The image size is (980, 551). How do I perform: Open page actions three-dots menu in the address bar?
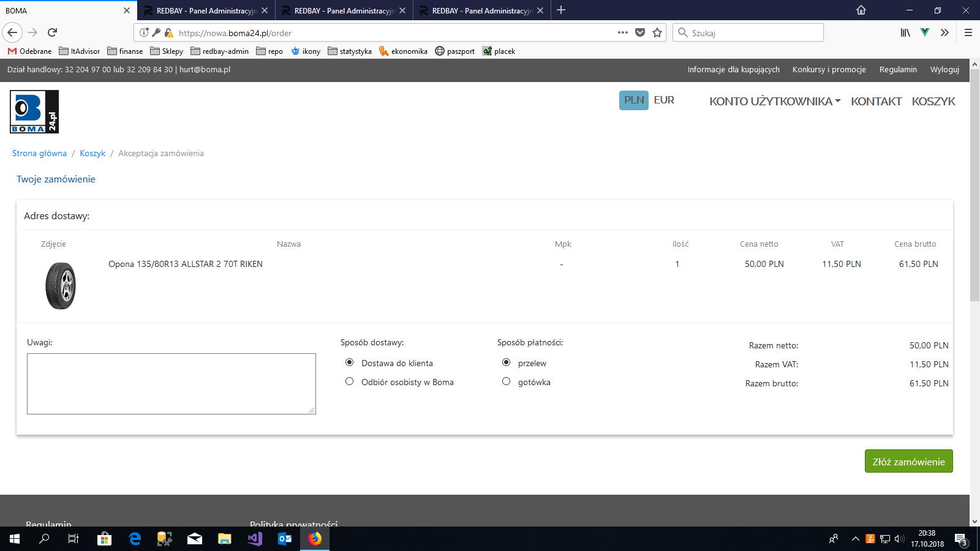click(x=623, y=33)
